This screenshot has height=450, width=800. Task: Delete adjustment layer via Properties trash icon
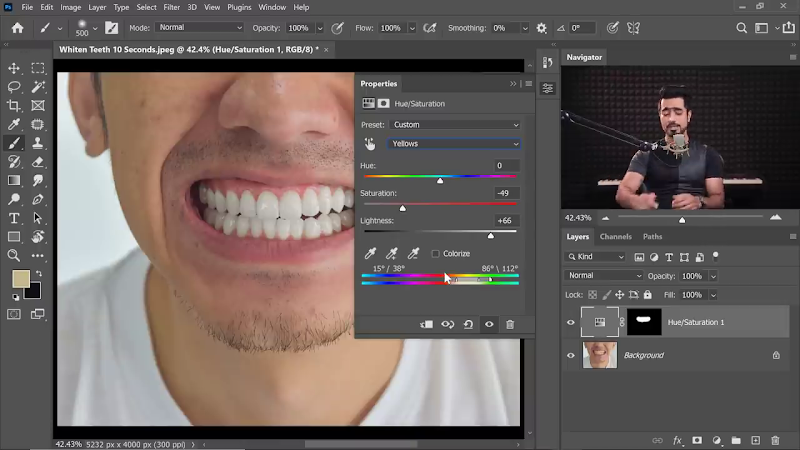510,324
